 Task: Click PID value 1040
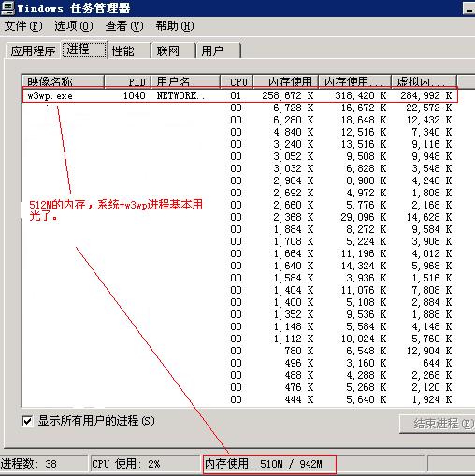[135, 95]
